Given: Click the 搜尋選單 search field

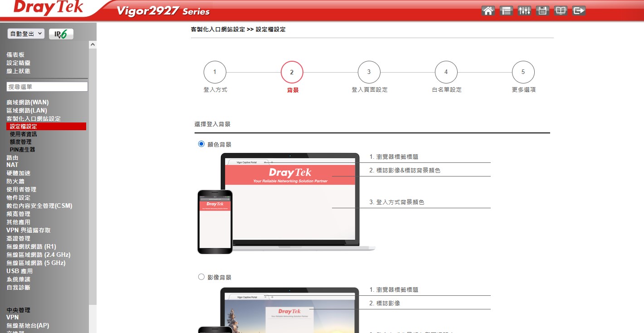Looking at the screenshot, I should coord(47,87).
